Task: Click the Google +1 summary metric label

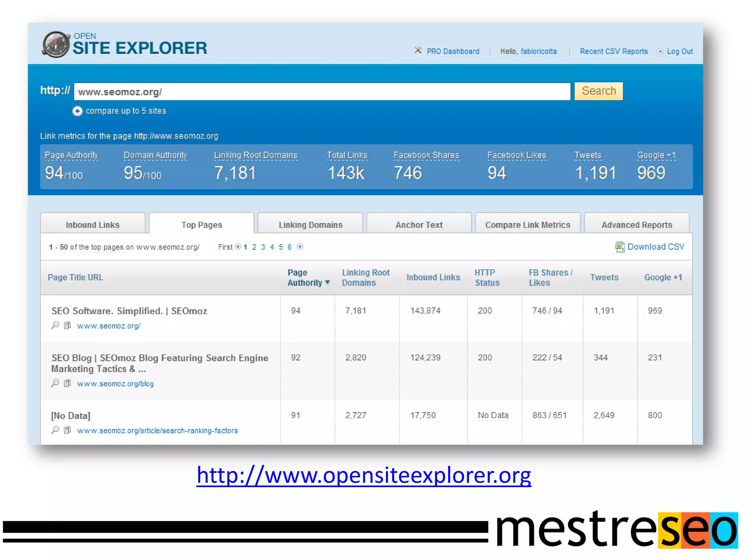Action: click(x=657, y=155)
